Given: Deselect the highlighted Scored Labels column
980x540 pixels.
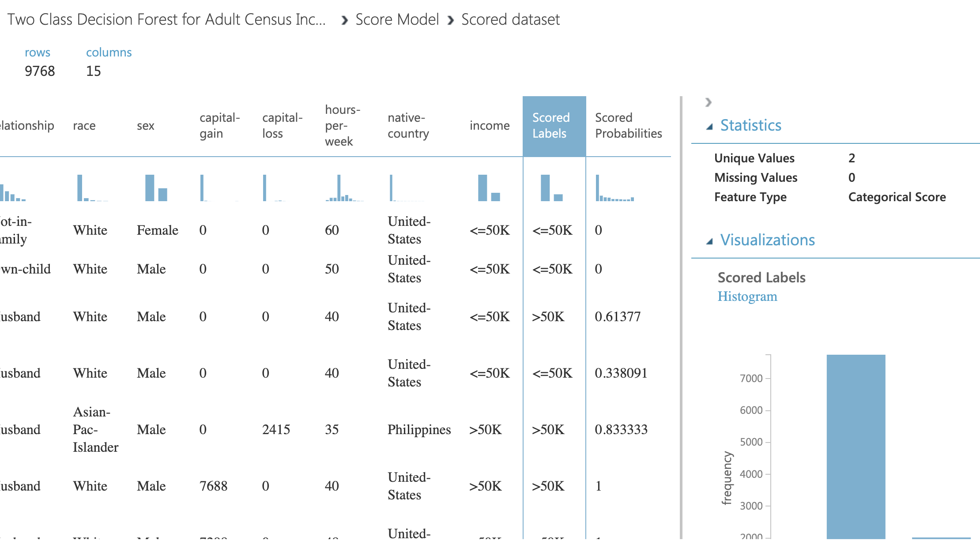Looking at the screenshot, I should [x=552, y=126].
